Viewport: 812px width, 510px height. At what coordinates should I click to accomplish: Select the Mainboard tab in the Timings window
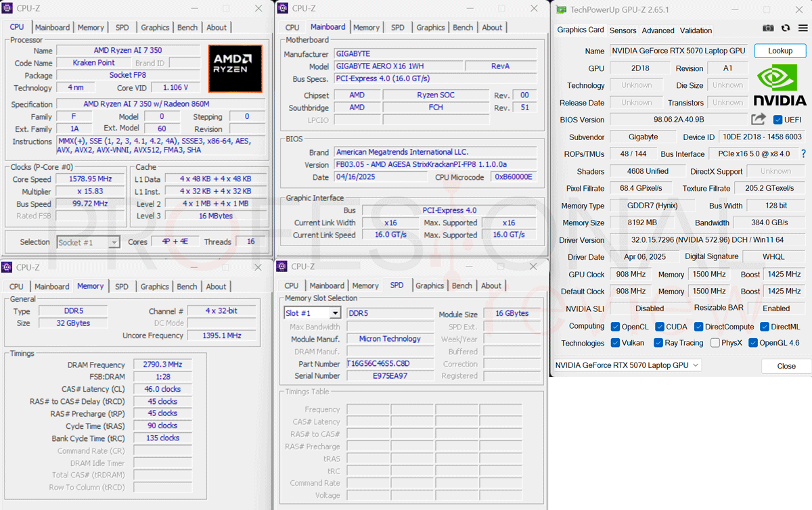[51, 287]
